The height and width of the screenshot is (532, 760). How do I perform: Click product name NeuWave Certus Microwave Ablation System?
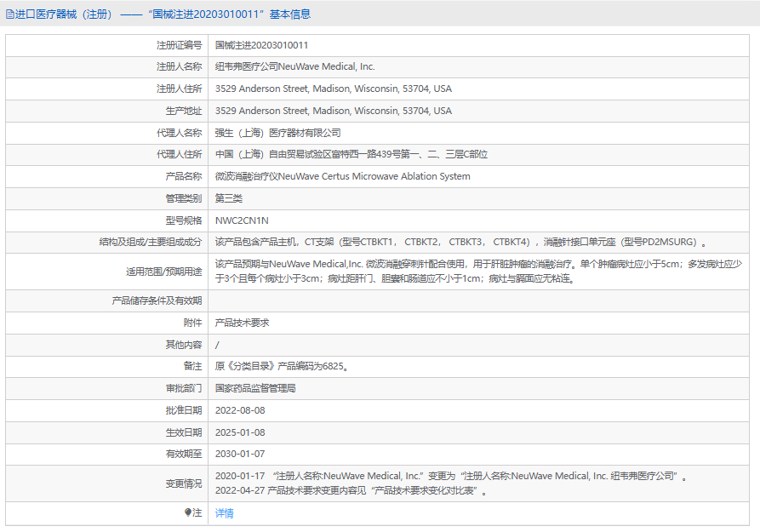click(x=342, y=176)
